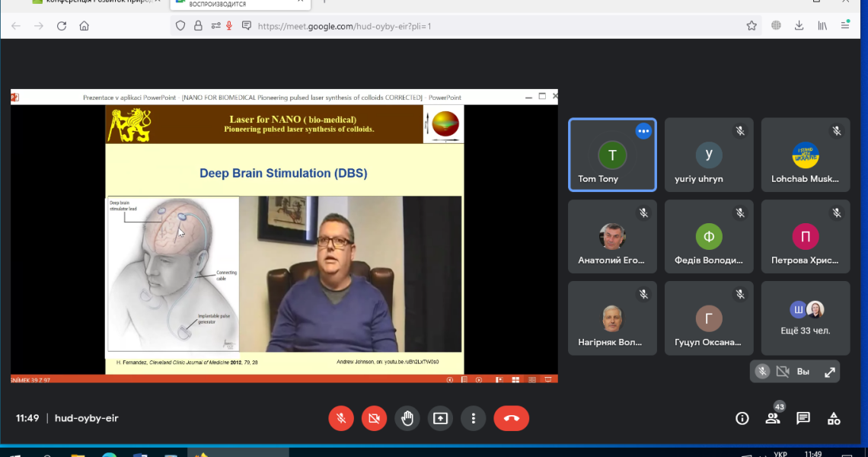868x457 pixels.
Task: Open meeting details info icon
Action: [742, 419]
